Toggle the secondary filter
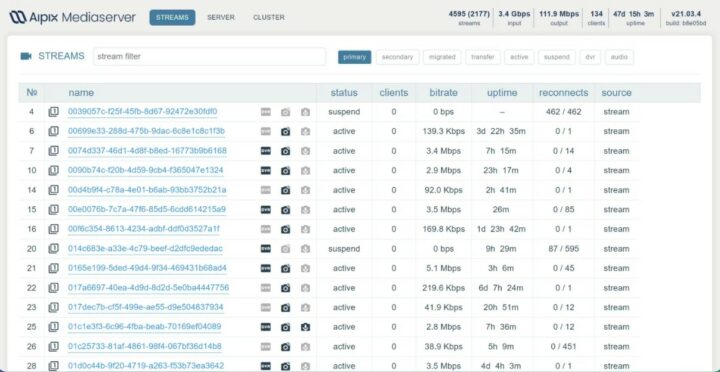The image size is (720, 372). (x=398, y=57)
